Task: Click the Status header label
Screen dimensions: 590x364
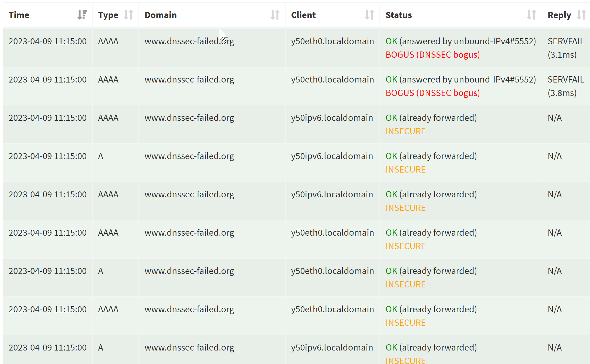Action: [x=399, y=15]
